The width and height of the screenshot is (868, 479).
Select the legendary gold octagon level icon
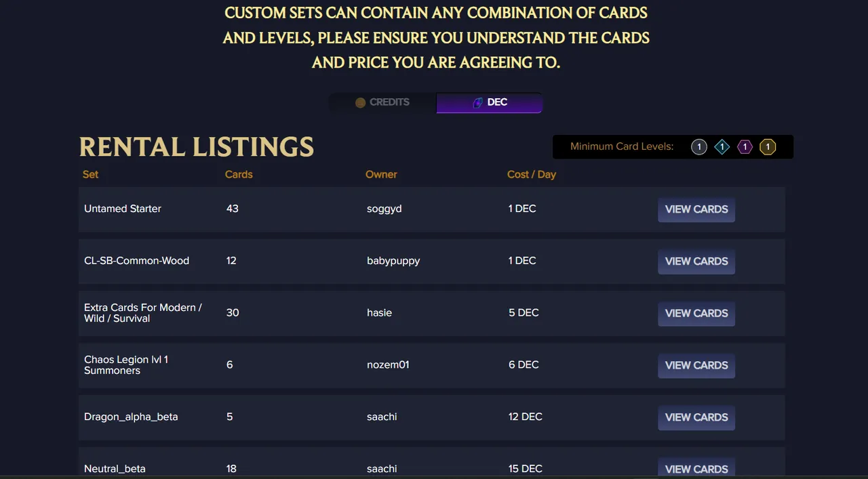[768, 147]
